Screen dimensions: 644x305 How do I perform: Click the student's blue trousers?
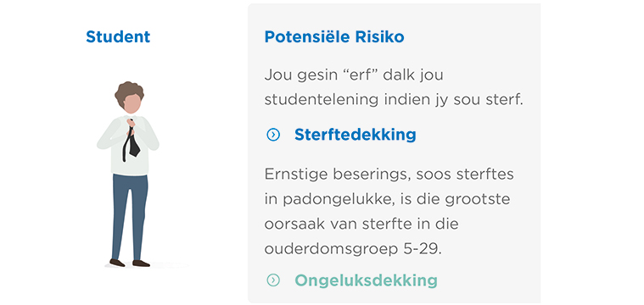click(129, 216)
